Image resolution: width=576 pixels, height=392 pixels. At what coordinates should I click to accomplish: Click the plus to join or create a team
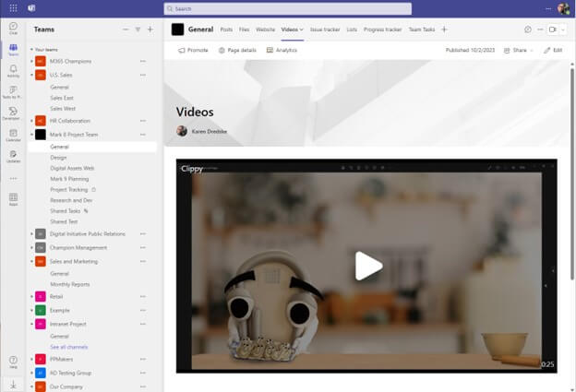coord(150,30)
